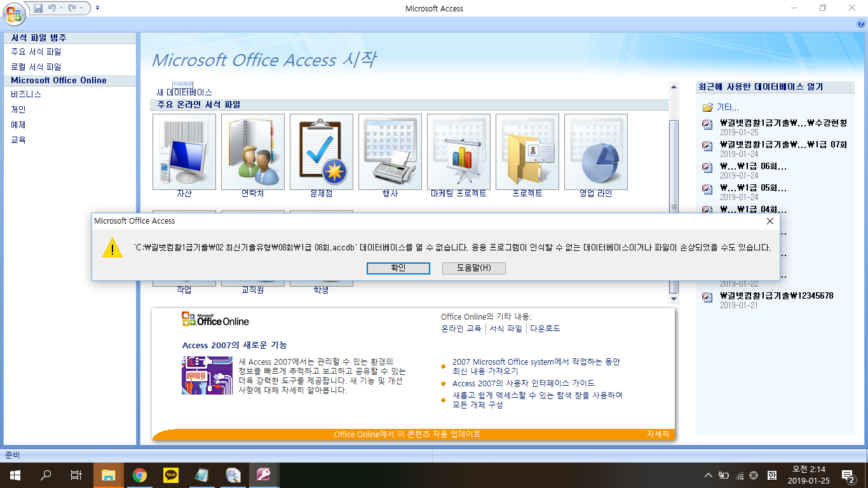Click the Office Button logo
Screen dimensions: 868x488
(14, 13)
